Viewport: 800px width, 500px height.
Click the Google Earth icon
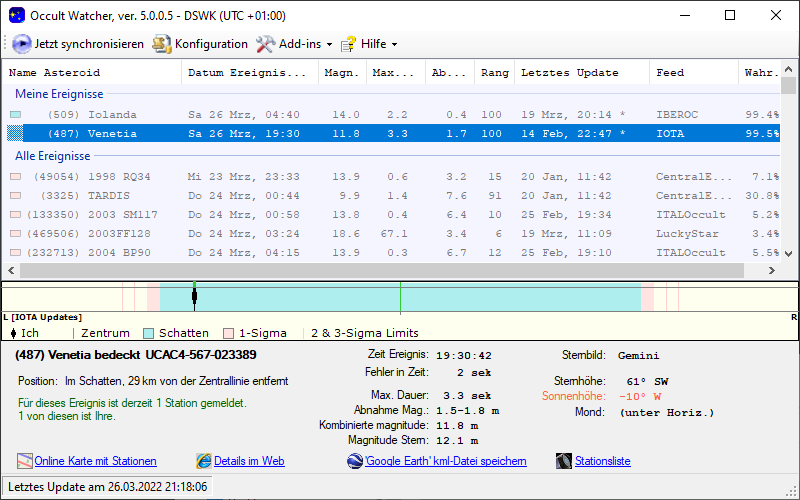355,461
